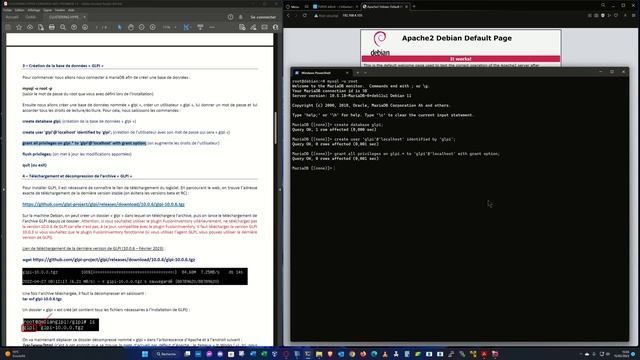The width and height of the screenshot is (640, 360).
Task: Go to next PDF page
Action: 85,27
